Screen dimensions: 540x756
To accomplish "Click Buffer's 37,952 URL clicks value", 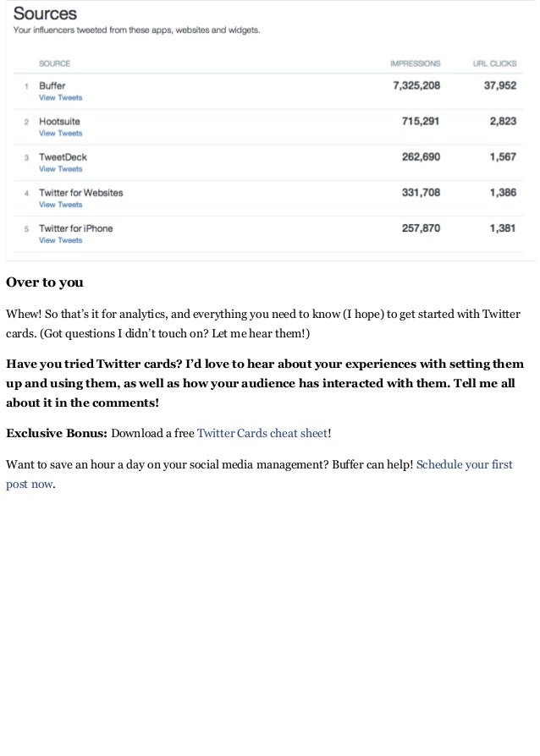I will (x=499, y=86).
